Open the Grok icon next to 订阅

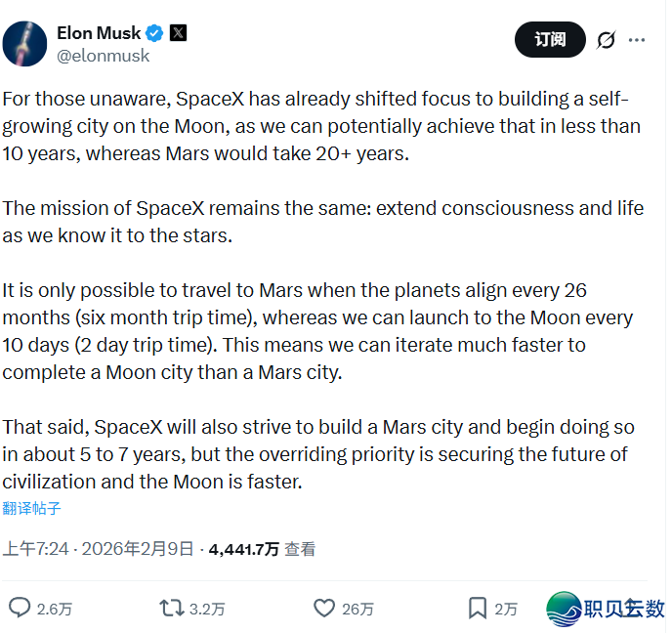[x=606, y=40]
